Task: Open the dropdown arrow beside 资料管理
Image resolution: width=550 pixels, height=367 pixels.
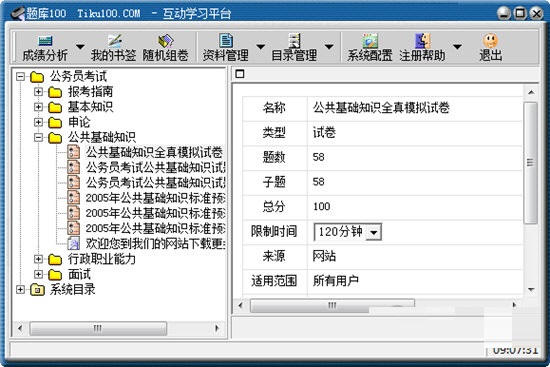Action: click(260, 46)
